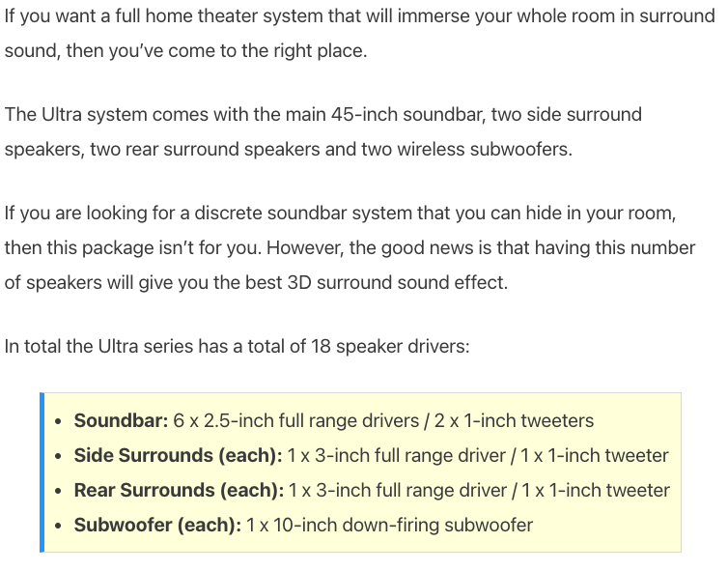Click the blue left border of the callout box
Viewport: 728px width, 571px height.
pyautogui.click(x=42, y=472)
